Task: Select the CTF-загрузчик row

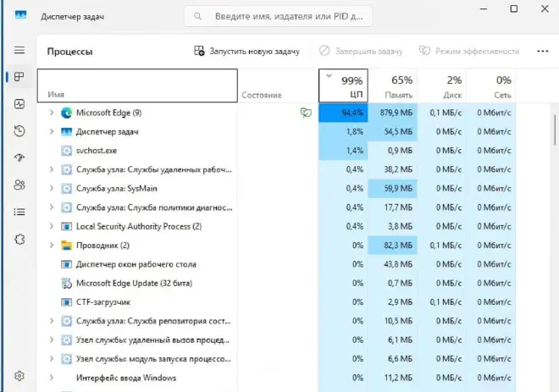Action: pos(276,302)
